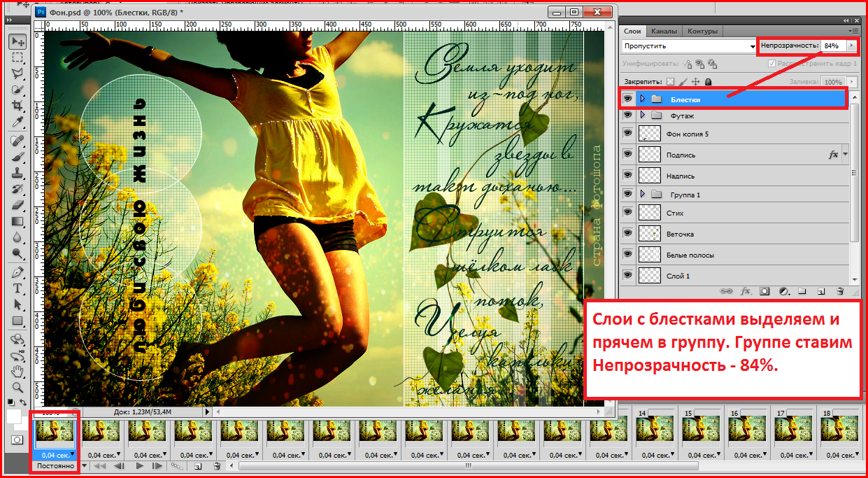Select the Quick Selection tool
868x478 pixels.
tap(18, 90)
